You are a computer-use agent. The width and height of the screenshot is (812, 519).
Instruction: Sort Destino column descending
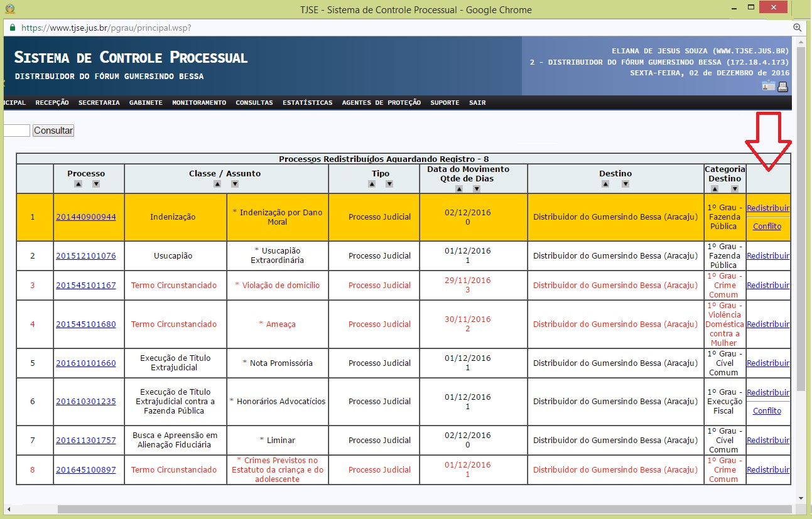[625, 184]
